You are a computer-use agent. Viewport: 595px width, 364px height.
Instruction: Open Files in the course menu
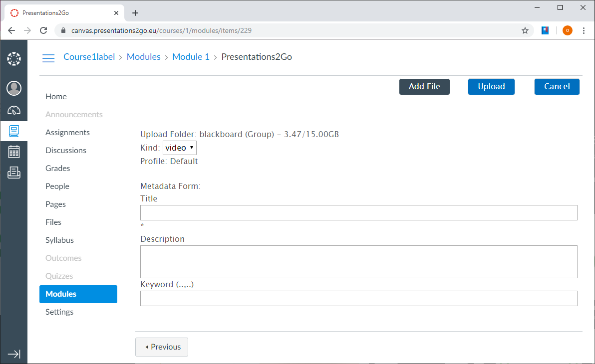pyautogui.click(x=53, y=222)
